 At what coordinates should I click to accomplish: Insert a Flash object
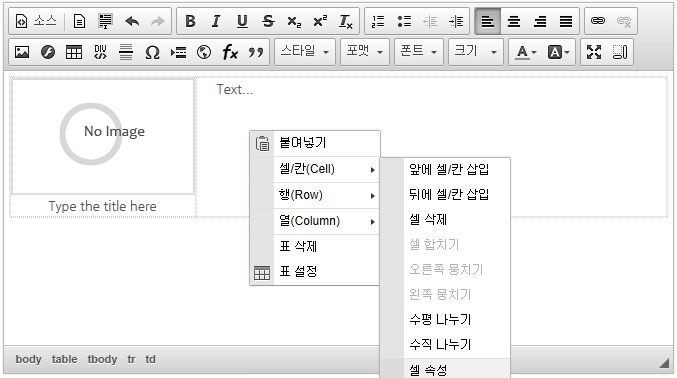[x=48, y=52]
